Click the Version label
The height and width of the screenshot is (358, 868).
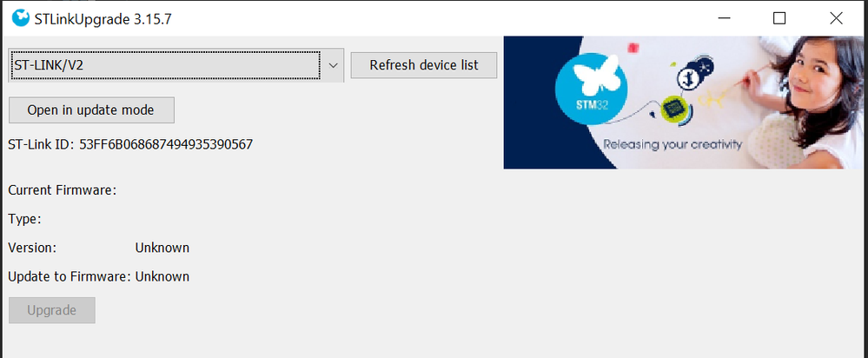[x=33, y=248]
